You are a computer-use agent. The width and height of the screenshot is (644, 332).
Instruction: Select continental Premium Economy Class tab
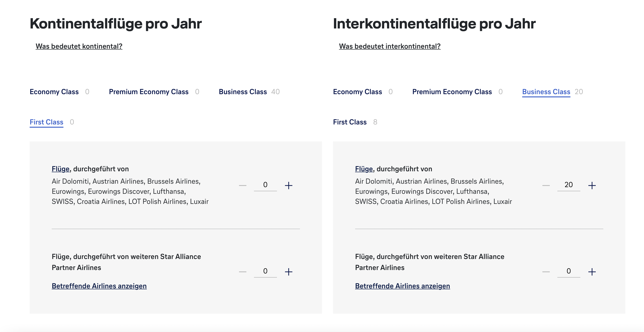click(x=148, y=92)
